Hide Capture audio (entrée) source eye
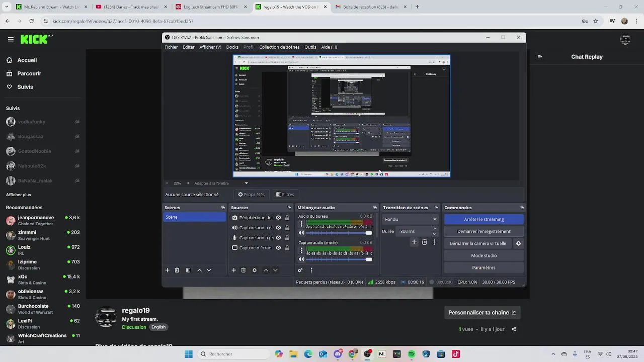 pos(278,238)
